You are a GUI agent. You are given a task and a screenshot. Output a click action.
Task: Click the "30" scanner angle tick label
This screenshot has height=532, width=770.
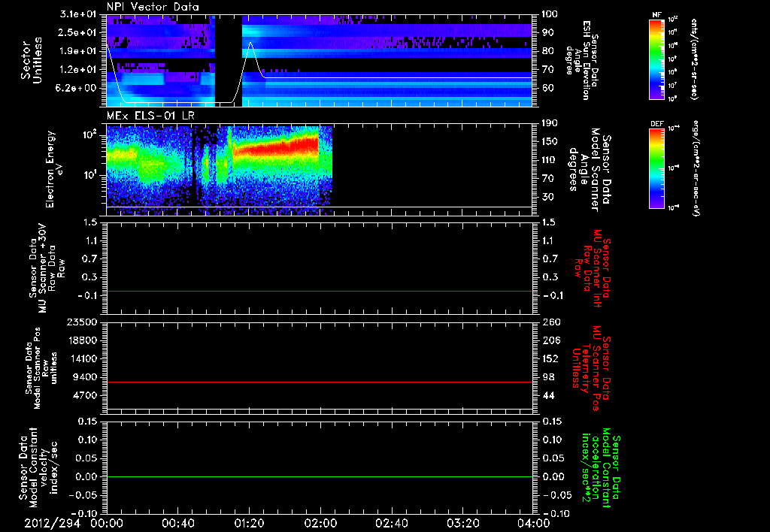(548, 197)
